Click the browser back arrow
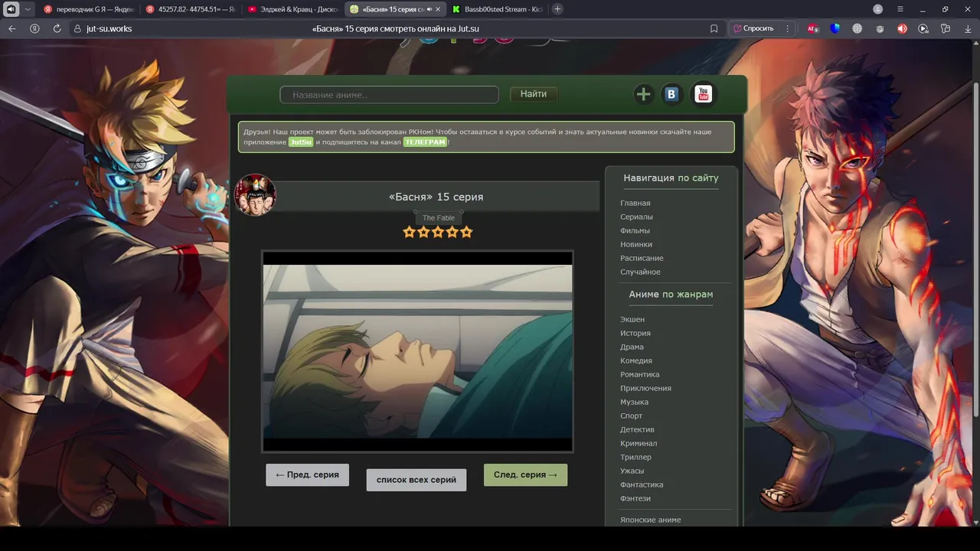 (11, 28)
